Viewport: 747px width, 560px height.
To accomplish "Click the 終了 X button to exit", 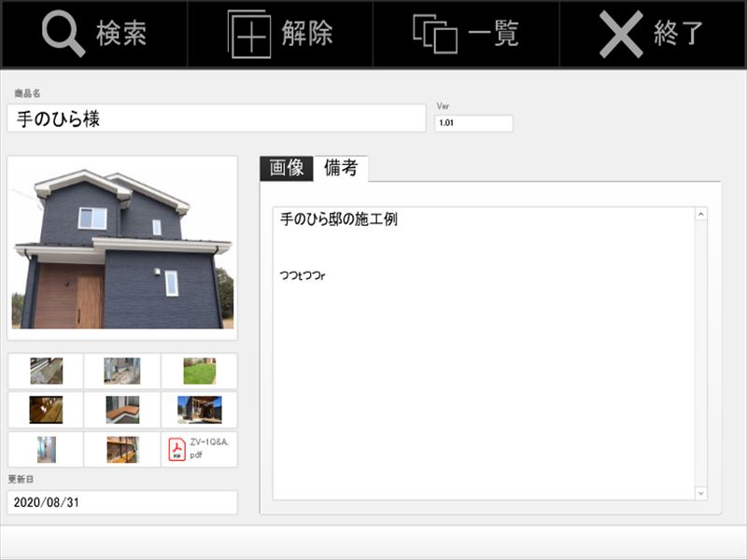I will tap(653, 34).
